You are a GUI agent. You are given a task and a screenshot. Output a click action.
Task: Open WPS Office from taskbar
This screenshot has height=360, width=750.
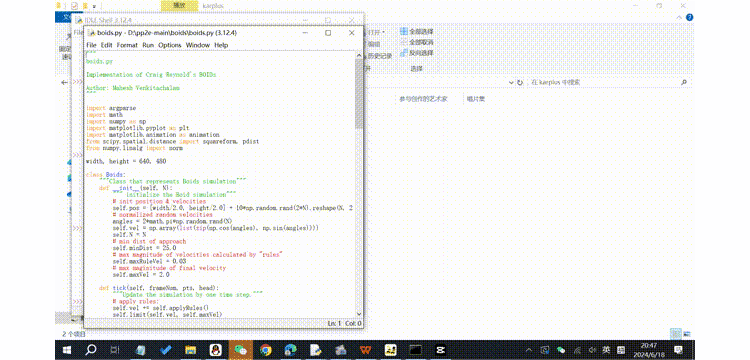(x=365, y=350)
